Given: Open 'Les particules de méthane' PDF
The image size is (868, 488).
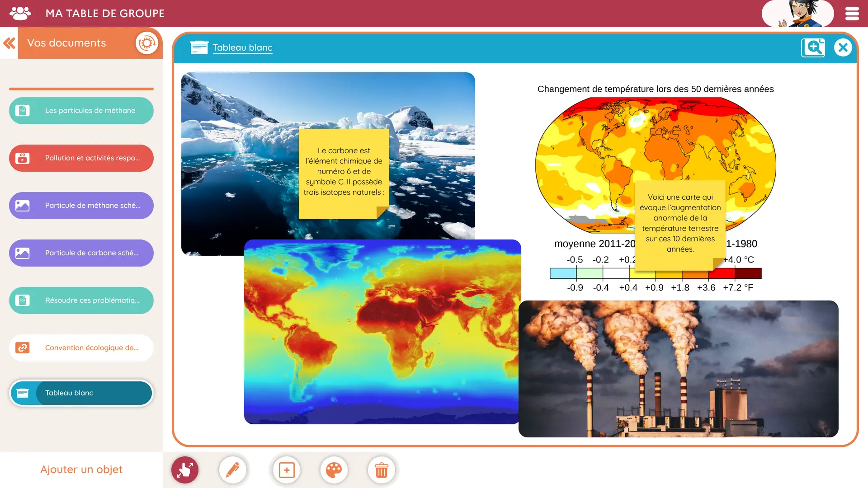Looking at the screenshot, I should tap(81, 110).
